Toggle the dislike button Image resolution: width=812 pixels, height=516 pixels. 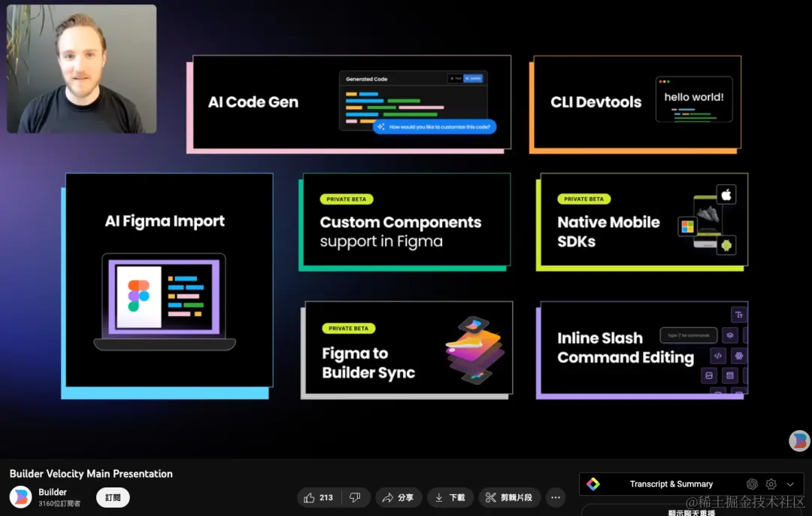(356, 497)
